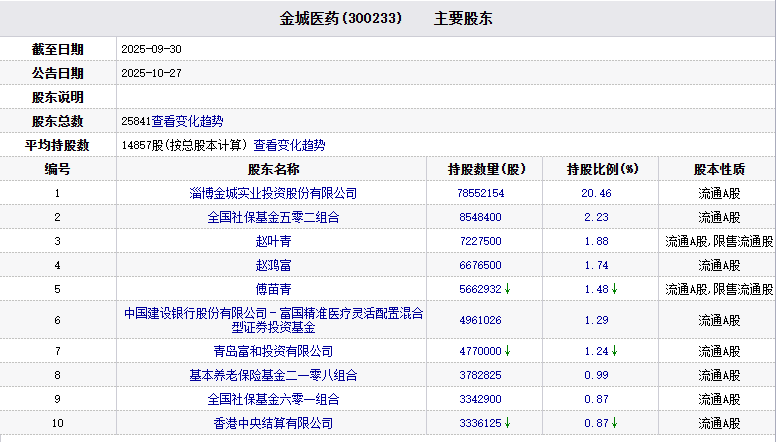
Task: Select 青岛富和投资有限公司 link
Action: click(x=273, y=351)
